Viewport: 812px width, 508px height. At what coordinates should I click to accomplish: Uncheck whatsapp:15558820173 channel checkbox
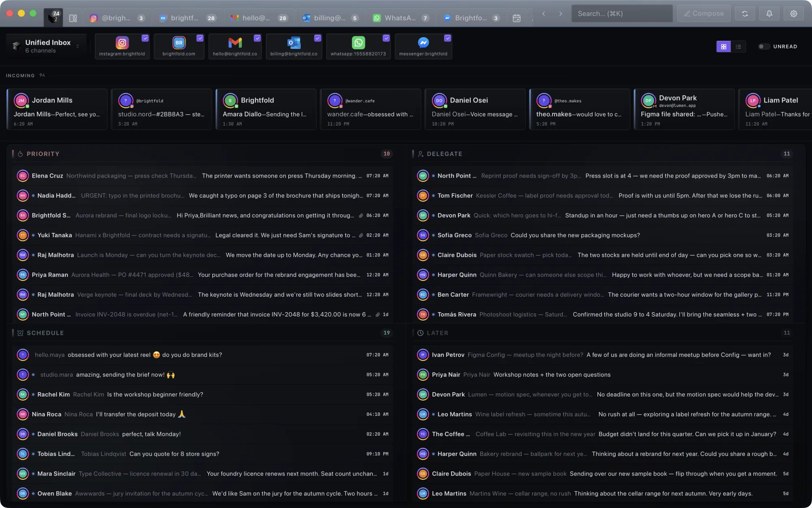pyautogui.click(x=386, y=38)
